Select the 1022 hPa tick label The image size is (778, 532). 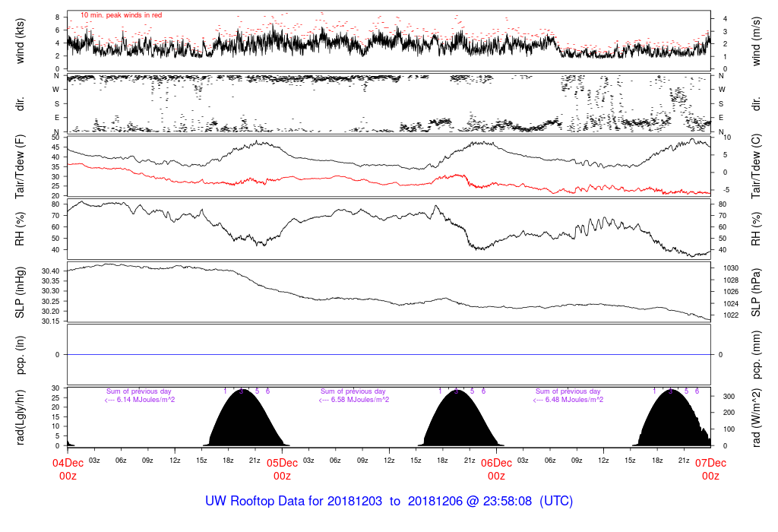click(x=731, y=315)
